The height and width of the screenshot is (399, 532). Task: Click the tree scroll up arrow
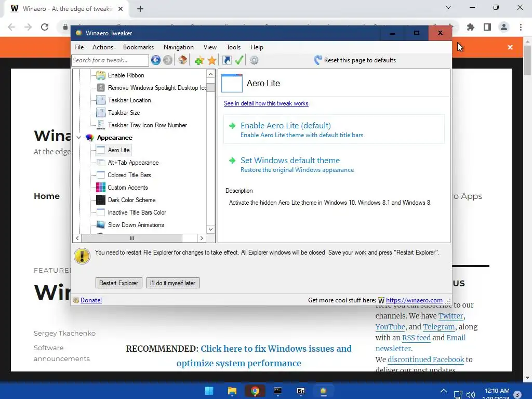pyautogui.click(x=211, y=74)
